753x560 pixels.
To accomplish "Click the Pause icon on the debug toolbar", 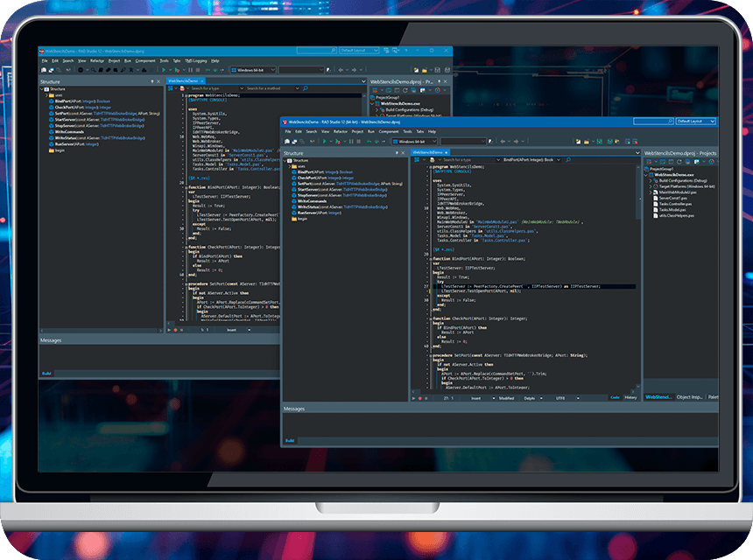I will [351, 143].
